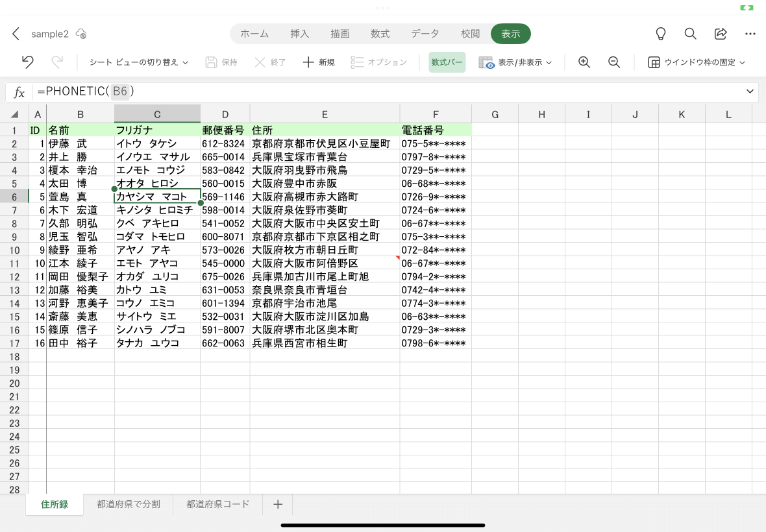The image size is (766, 532).
Task: Switch to the 数式 tab
Action: (x=380, y=34)
